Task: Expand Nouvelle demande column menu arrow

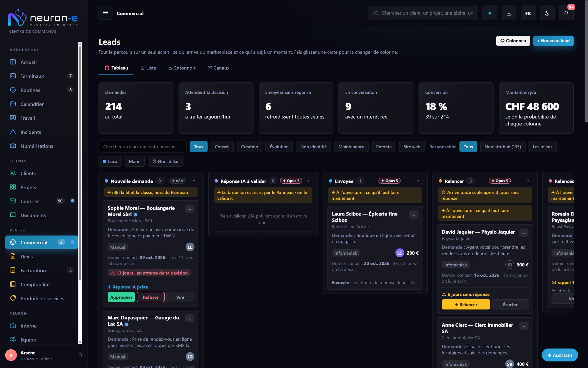Action: pos(194,181)
